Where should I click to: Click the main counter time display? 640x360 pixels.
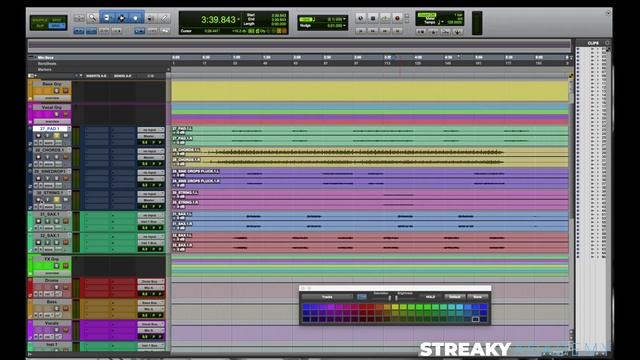(x=218, y=20)
